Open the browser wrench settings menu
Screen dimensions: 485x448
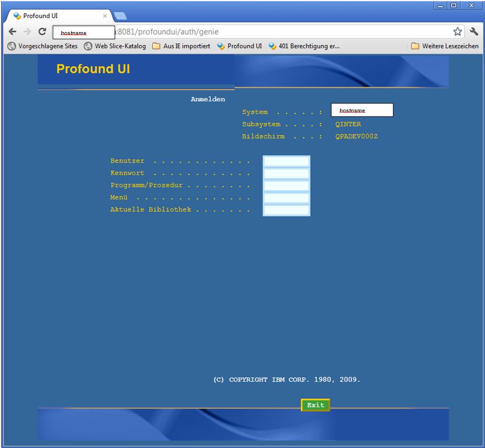[474, 31]
